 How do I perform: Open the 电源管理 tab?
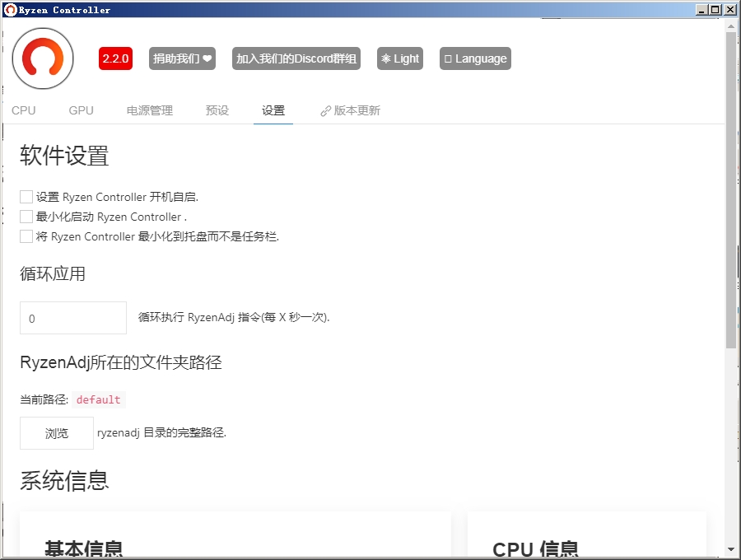[149, 110]
